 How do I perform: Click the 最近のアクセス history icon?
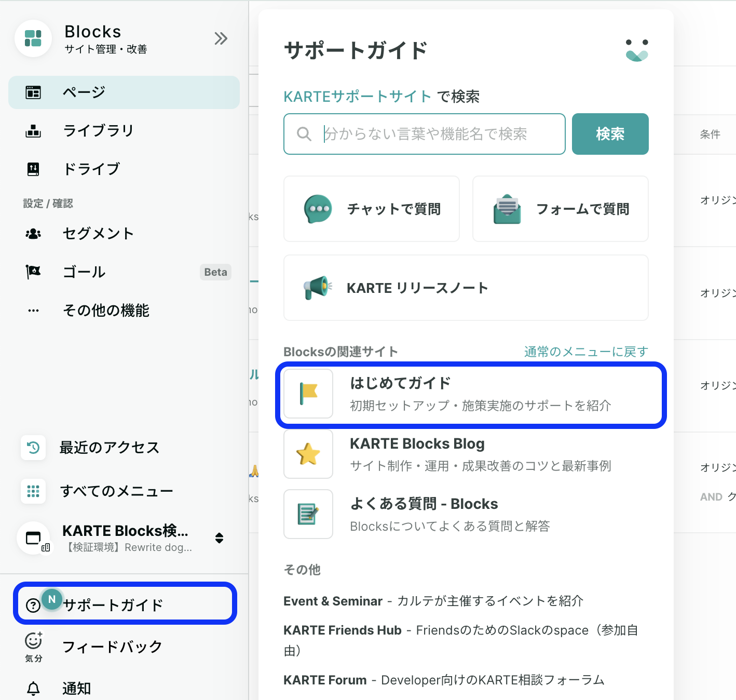33,448
